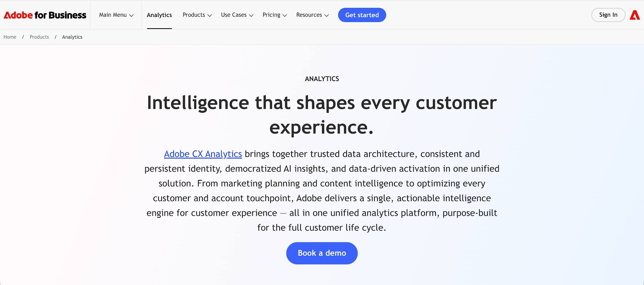The image size is (644, 285).
Task: Select Analytics in the breadcrumb trail
Action: (72, 37)
